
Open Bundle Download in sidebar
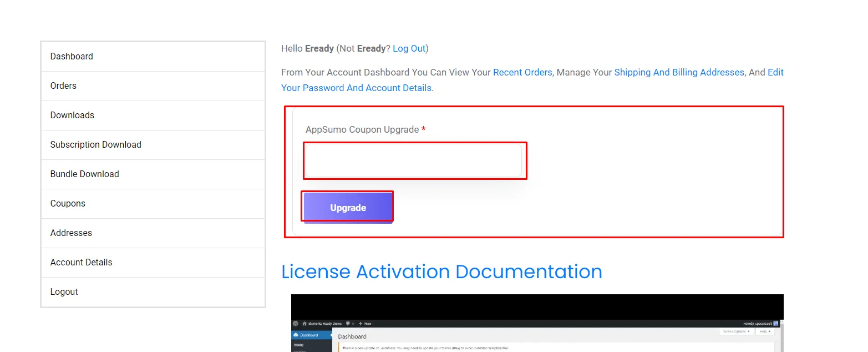point(153,174)
